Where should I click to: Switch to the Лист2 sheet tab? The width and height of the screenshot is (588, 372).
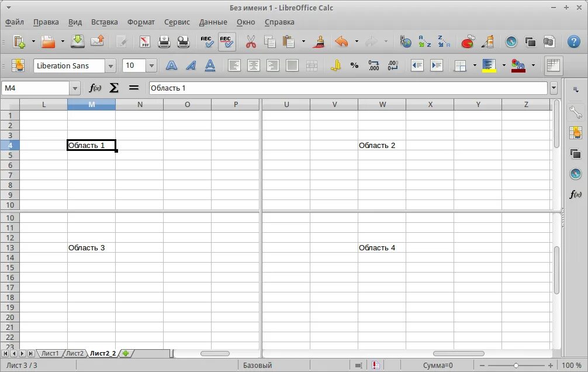click(x=75, y=353)
